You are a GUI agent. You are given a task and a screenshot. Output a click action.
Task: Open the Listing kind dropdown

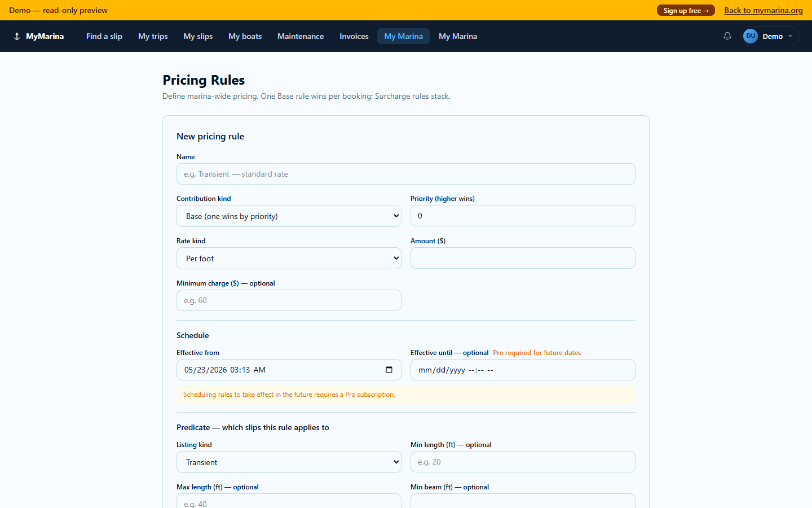pyautogui.click(x=289, y=462)
